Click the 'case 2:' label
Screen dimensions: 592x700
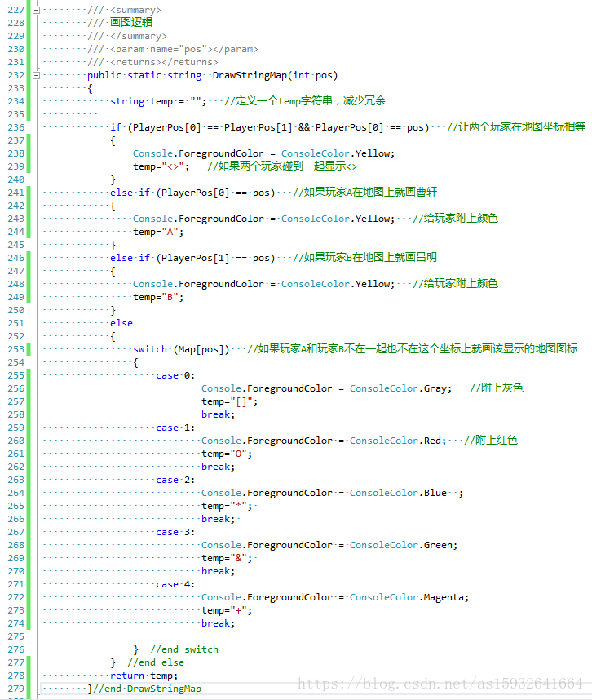pos(175,480)
